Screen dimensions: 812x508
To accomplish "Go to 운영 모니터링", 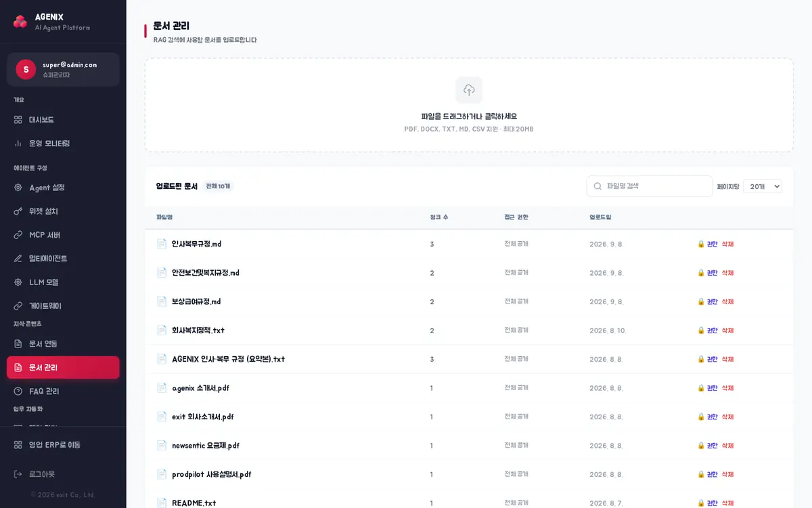I will 63,144.
